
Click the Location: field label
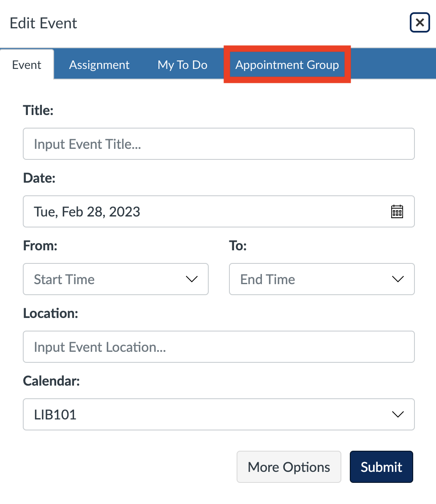tap(51, 313)
